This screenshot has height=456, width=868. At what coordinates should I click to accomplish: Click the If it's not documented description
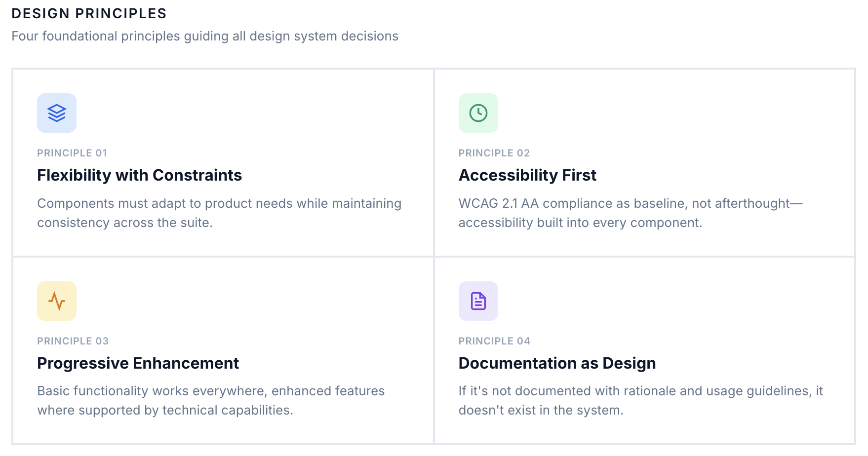pos(640,400)
